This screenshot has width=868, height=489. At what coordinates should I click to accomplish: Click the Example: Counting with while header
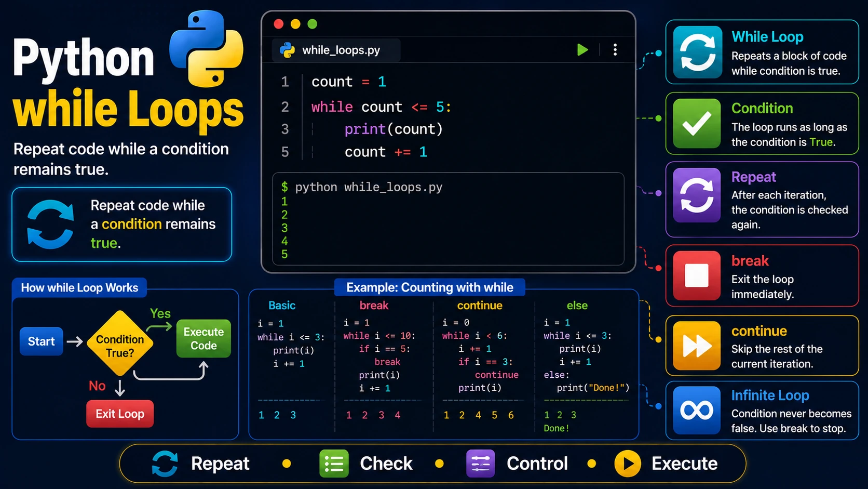tap(430, 287)
